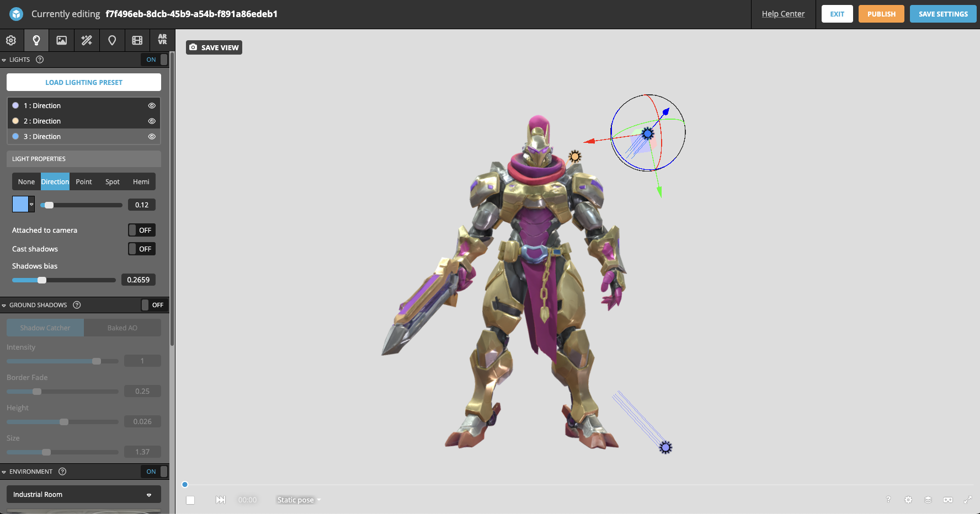Select the 1 : Direction light row
Image resolution: width=980 pixels, height=514 pixels.
click(84, 105)
